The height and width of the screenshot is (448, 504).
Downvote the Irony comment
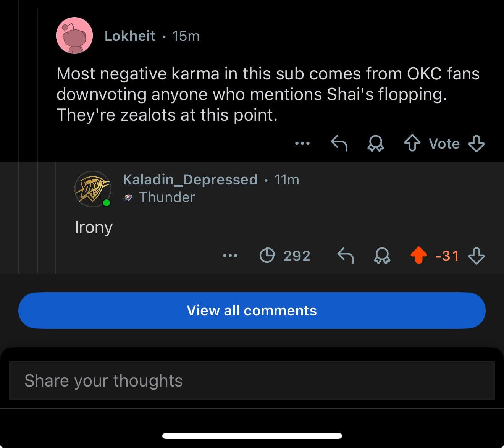477,256
